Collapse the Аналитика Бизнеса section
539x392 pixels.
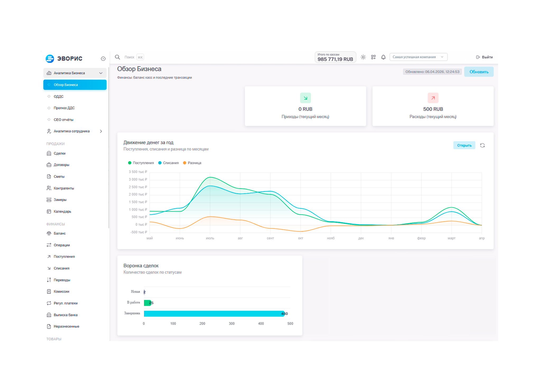tap(100, 73)
